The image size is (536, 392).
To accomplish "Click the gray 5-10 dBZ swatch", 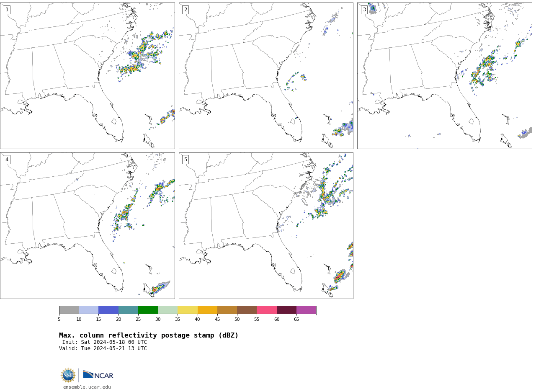I will point(69,310).
